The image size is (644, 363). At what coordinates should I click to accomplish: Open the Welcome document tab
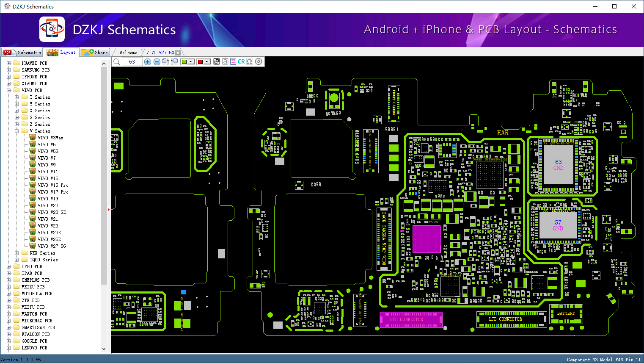[128, 53]
